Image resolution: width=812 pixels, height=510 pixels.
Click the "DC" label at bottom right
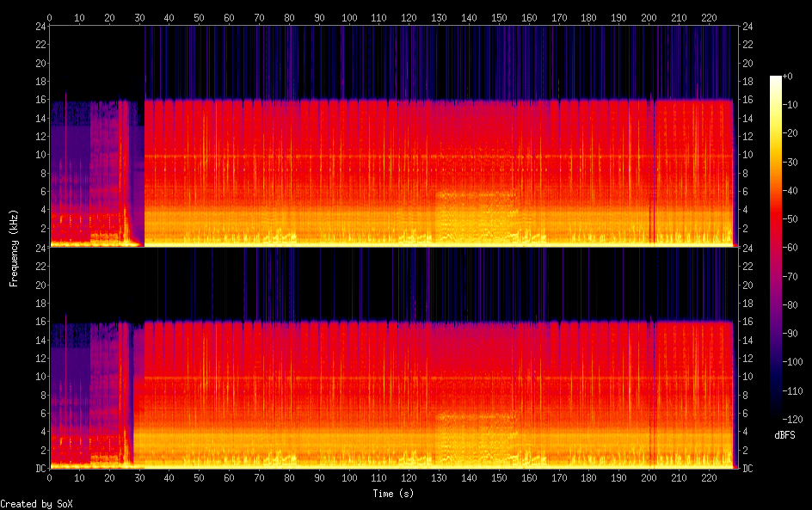point(747,469)
